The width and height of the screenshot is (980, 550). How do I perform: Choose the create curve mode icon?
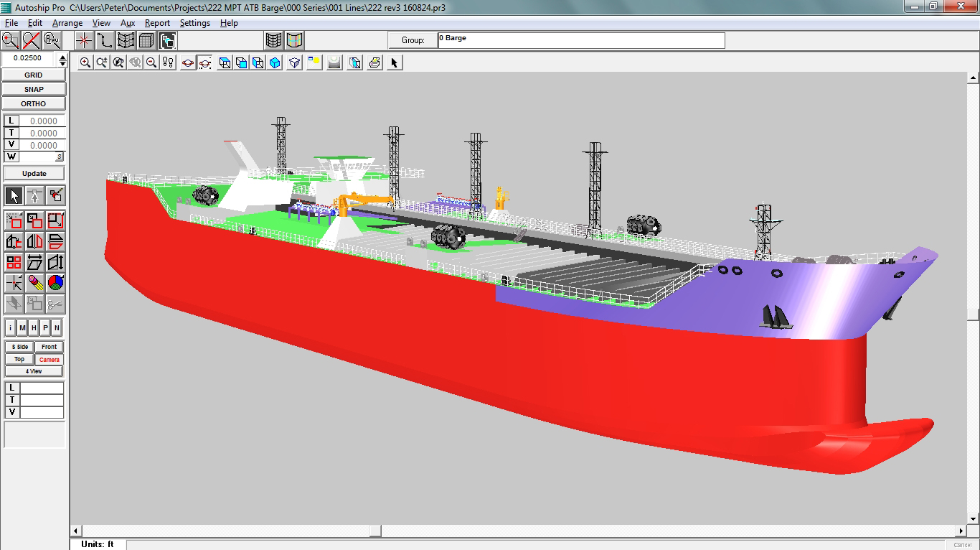pyautogui.click(x=105, y=40)
